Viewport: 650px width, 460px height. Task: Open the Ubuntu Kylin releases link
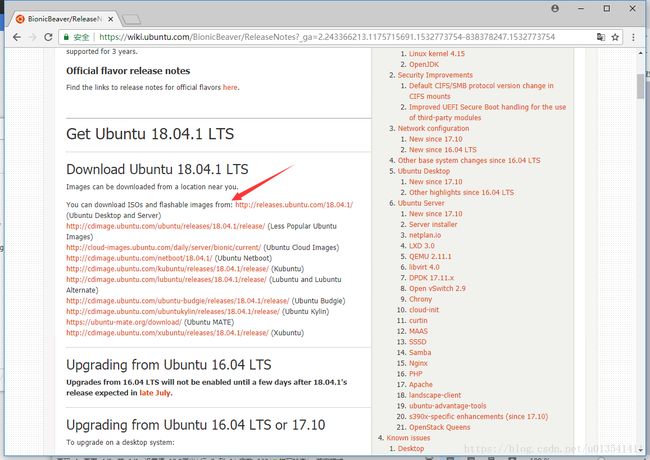(173, 312)
